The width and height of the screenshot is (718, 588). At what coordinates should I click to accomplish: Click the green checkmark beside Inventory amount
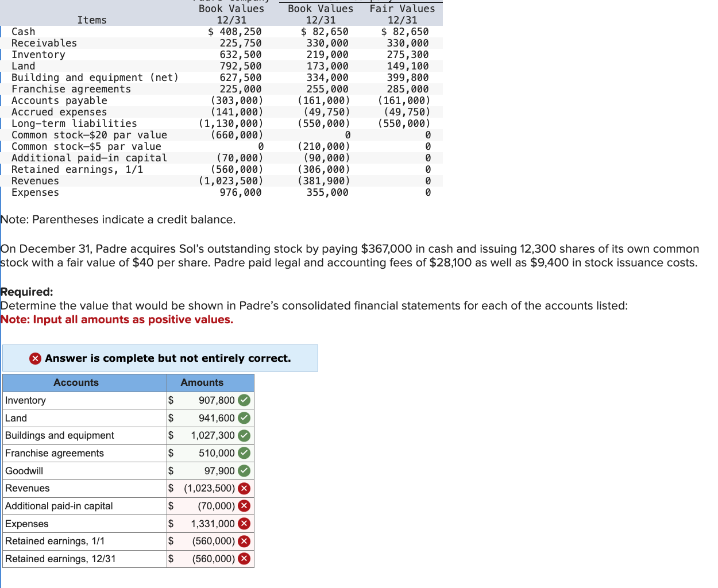click(x=244, y=400)
